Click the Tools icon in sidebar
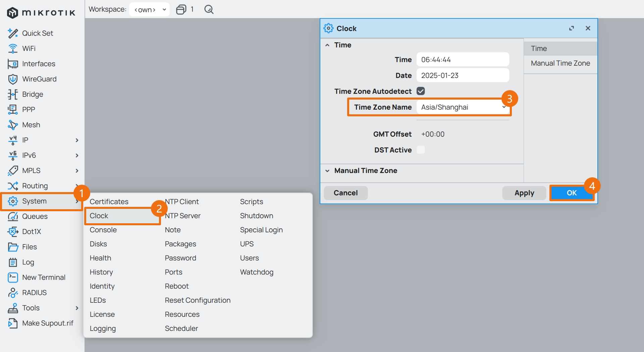This screenshot has height=352, width=644. [x=13, y=308]
